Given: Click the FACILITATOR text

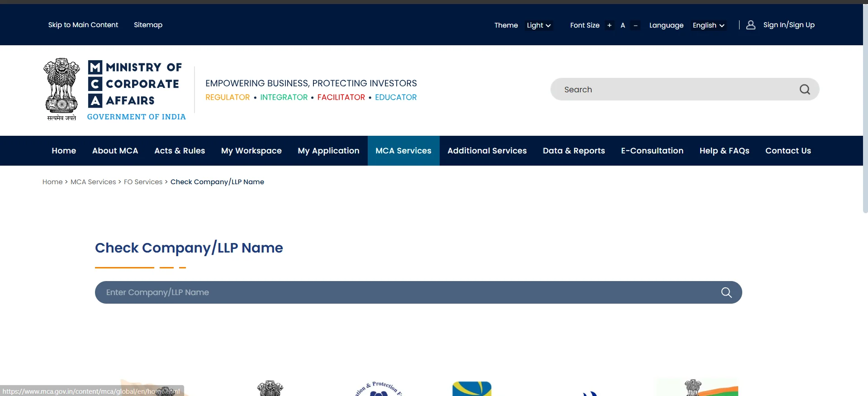Looking at the screenshot, I should pyautogui.click(x=341, y=97).
